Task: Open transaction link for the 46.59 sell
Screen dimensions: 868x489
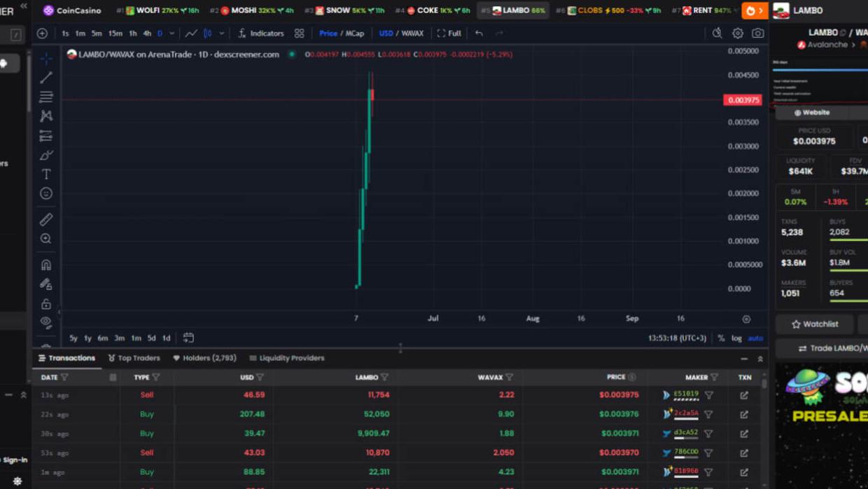Action: [744, 395]
